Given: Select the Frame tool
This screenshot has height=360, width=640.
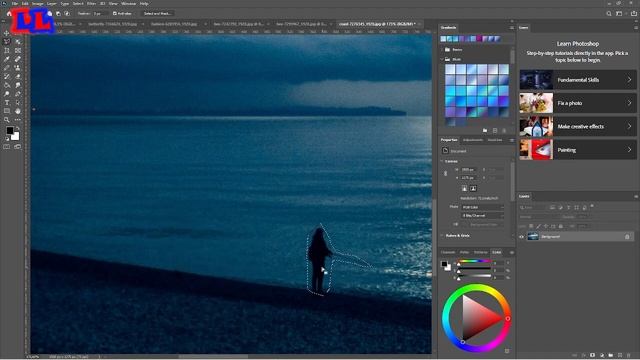Looking at the screenshot, I should 18,51.
